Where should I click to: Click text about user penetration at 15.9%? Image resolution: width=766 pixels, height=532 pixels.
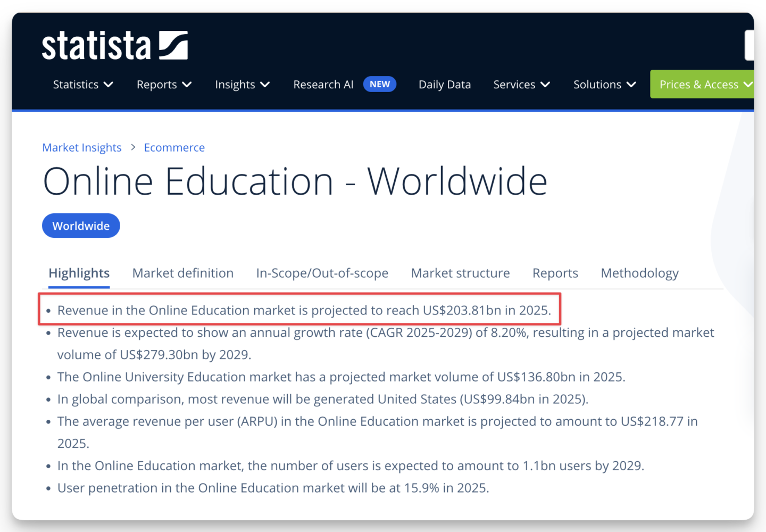(x=273, y=488)
